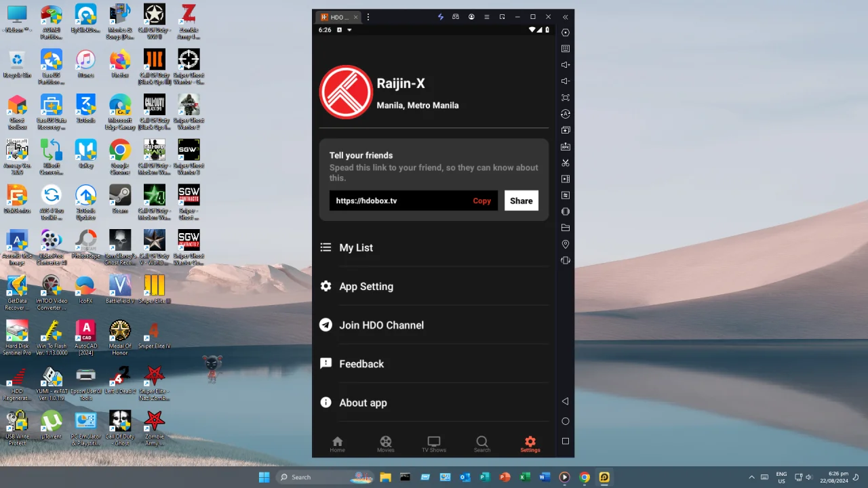The image size is (868, 488).
Task: Switch to the TV Shows tab
Action: (434, 445)
